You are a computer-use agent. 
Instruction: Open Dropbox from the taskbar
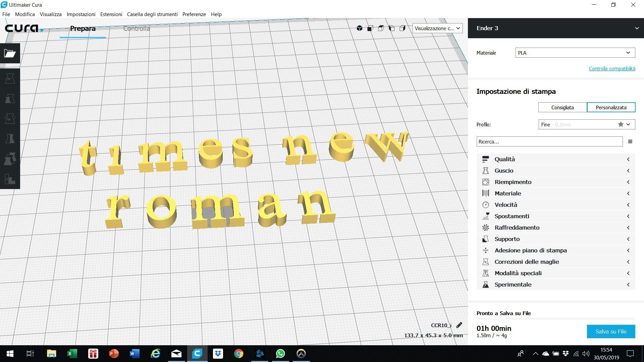tap(218, 354)
